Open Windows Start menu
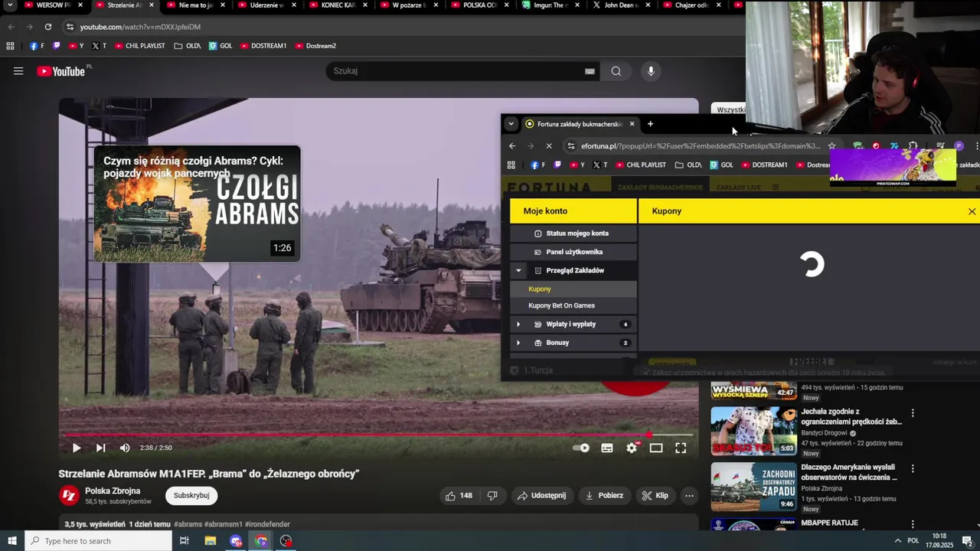980x551 pixels. (x=11, y=541)
